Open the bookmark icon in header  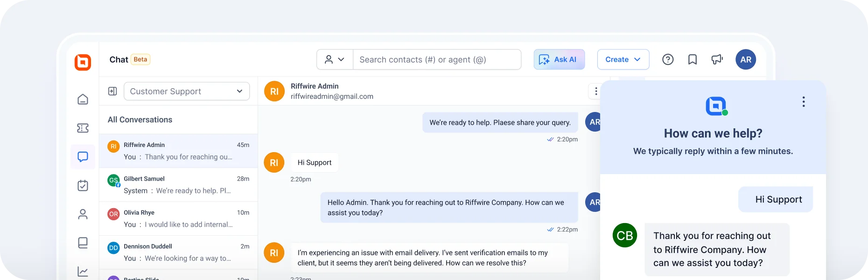[x=693, y=59]
